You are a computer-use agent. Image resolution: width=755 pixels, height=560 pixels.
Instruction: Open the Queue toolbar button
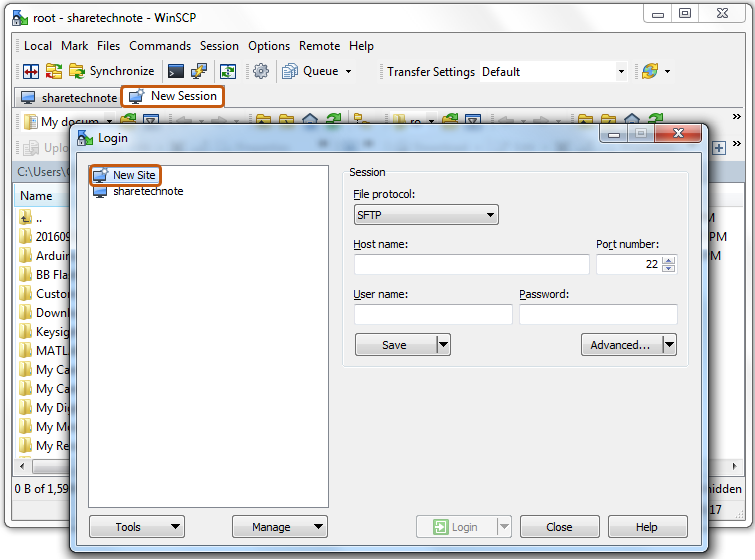311,71
